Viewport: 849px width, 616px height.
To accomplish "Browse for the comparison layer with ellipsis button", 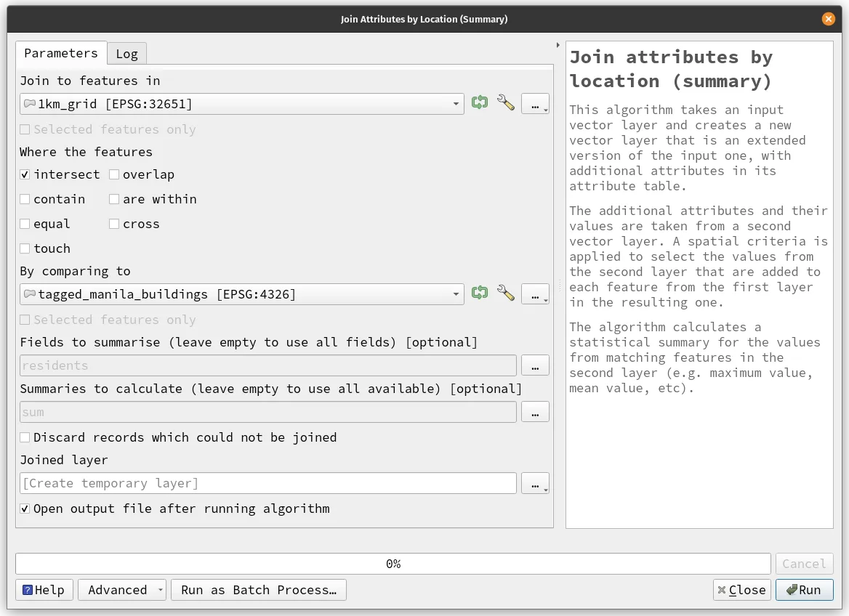I will 535,294.
